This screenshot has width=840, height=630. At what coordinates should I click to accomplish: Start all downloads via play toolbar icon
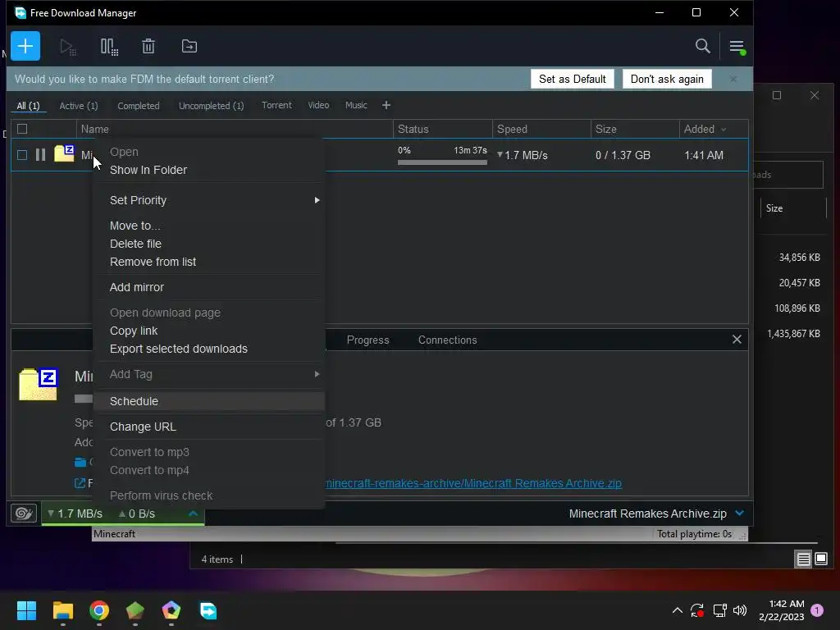coord(67,47)
